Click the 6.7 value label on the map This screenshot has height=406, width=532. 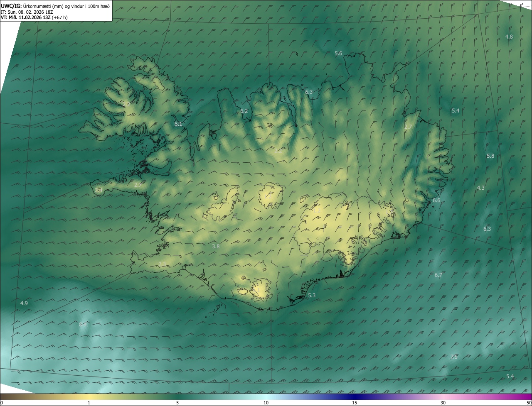click(x=438, y=275)
